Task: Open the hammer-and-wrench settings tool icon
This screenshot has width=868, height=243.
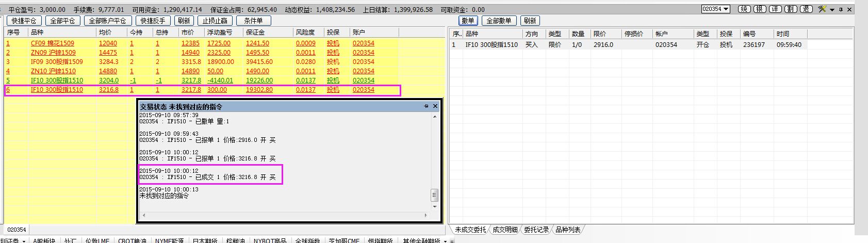Action: click(822, 9)
